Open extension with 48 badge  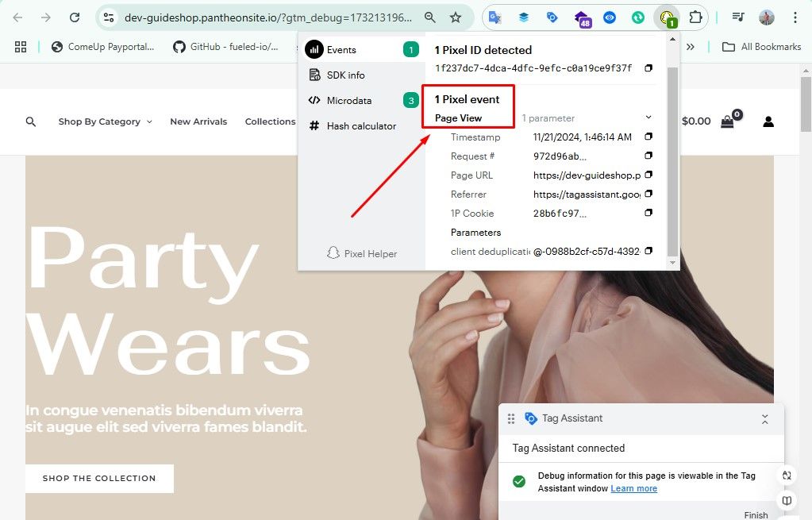pos(582,18)
